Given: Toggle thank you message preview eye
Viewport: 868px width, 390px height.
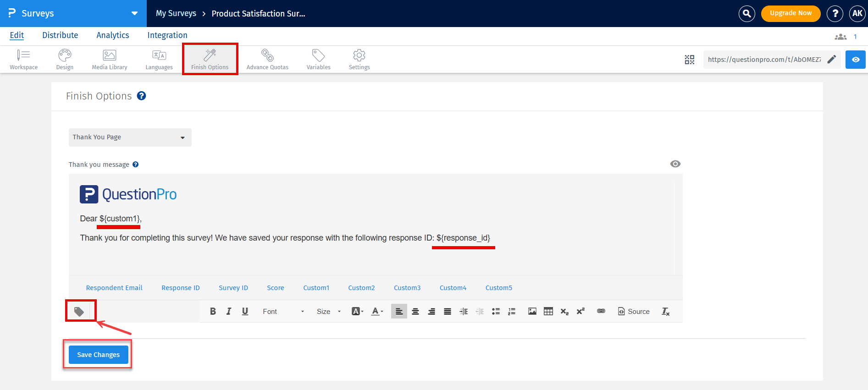Looking at the screenshot, I should (x=675, y=164).
